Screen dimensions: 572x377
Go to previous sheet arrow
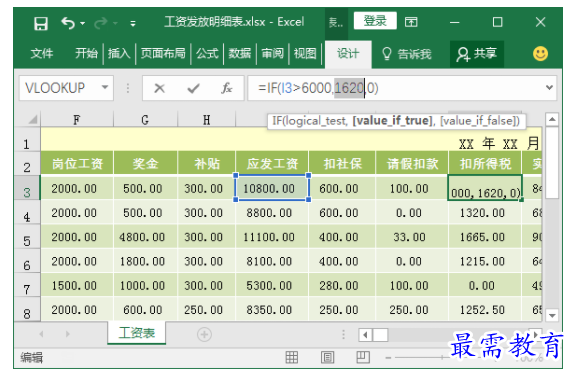(x=41, y=334)
